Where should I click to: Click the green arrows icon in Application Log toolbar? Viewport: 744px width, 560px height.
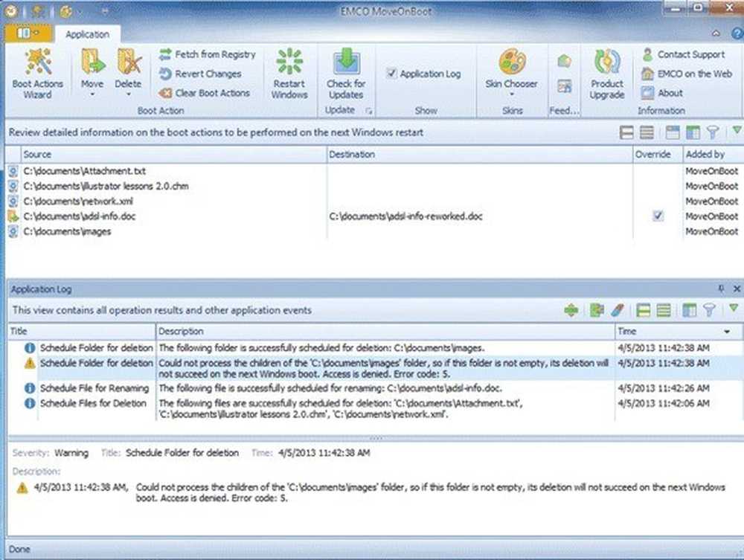(x=571, y=310)
